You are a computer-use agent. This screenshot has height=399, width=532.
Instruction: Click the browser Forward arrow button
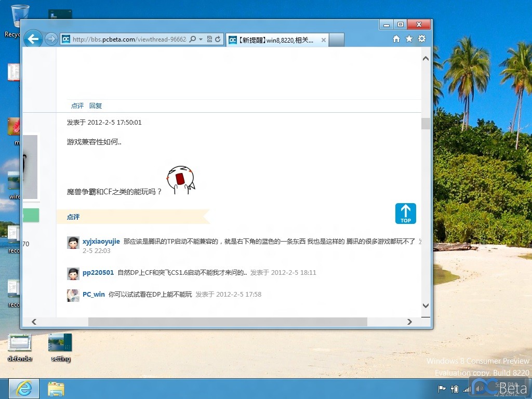(51, 39)
